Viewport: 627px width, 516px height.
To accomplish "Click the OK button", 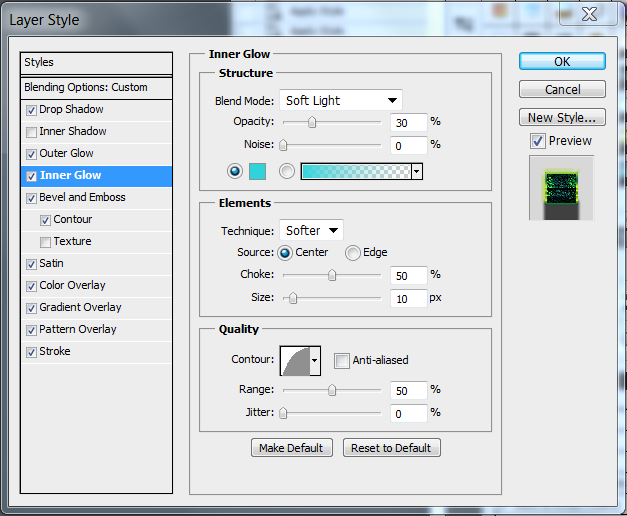I will point(562,62).
